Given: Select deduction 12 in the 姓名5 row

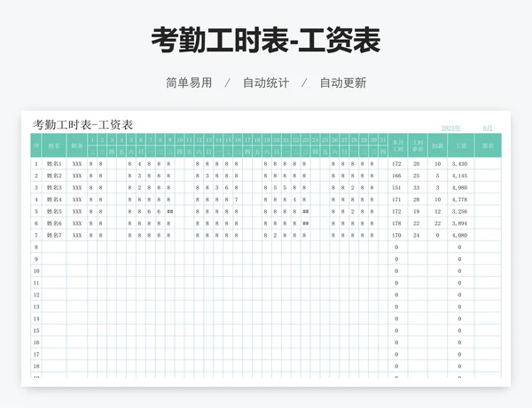Looking at the screenshot, I should coord(438,211).
